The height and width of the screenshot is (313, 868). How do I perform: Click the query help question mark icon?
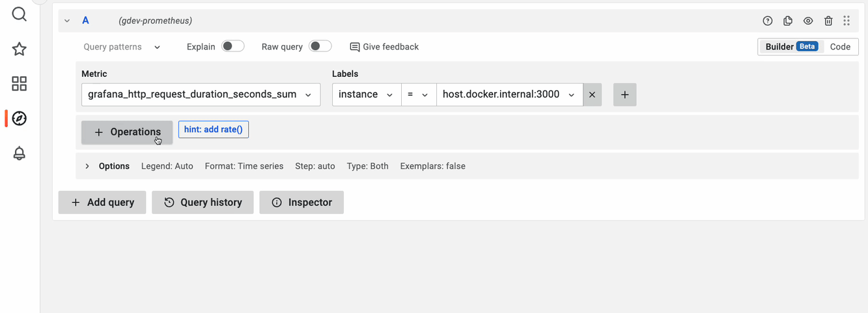(x=768, y=21)
